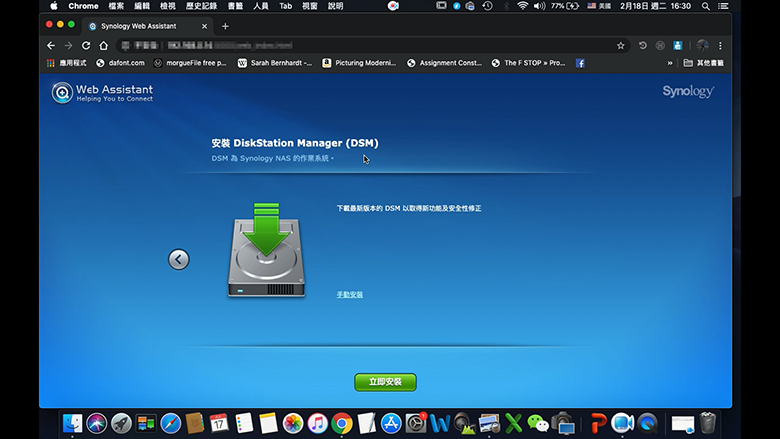
Task: Launch Siri from the Dock
Action: point(97,424)
